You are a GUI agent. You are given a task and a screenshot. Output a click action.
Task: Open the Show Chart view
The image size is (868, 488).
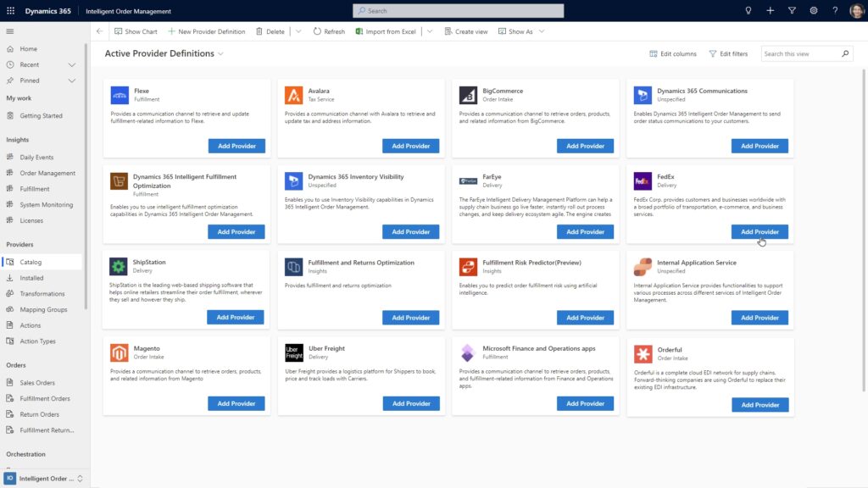tap(135, 31)
